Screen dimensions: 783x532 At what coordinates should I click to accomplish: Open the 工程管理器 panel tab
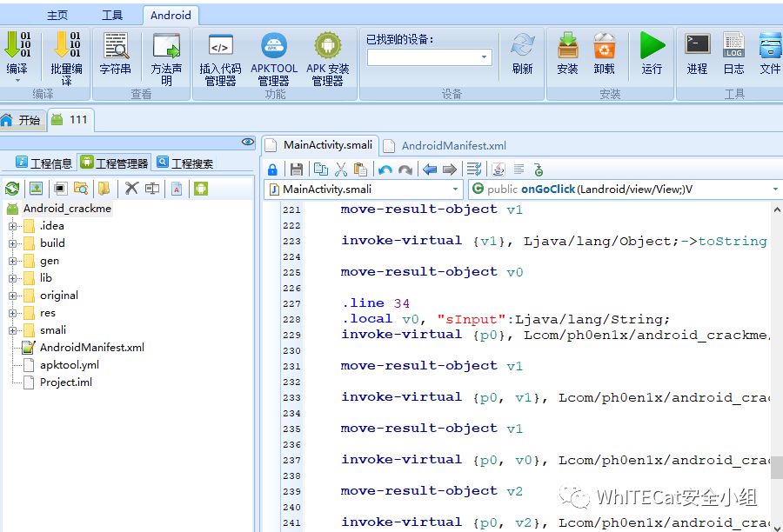[114, 163]
